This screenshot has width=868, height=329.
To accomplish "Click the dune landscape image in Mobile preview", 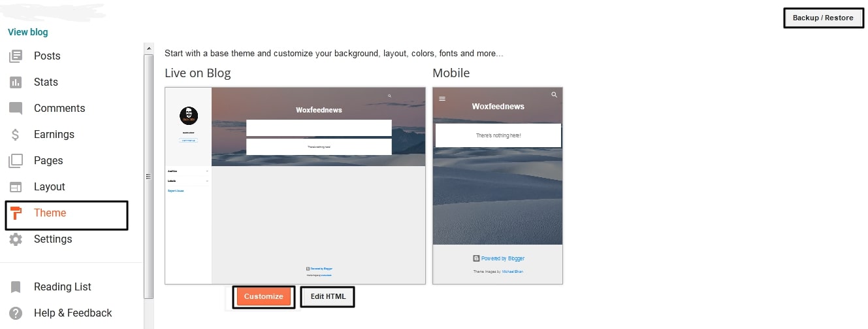I will point(498,196).
